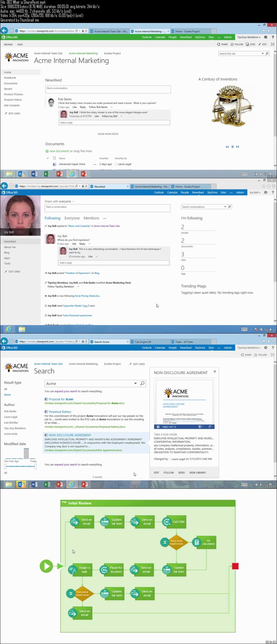Close the NON-DISCLOSURE AGREEMENT hover panel
Viewport: 277px width, 644px height.
tap(215, 372)
